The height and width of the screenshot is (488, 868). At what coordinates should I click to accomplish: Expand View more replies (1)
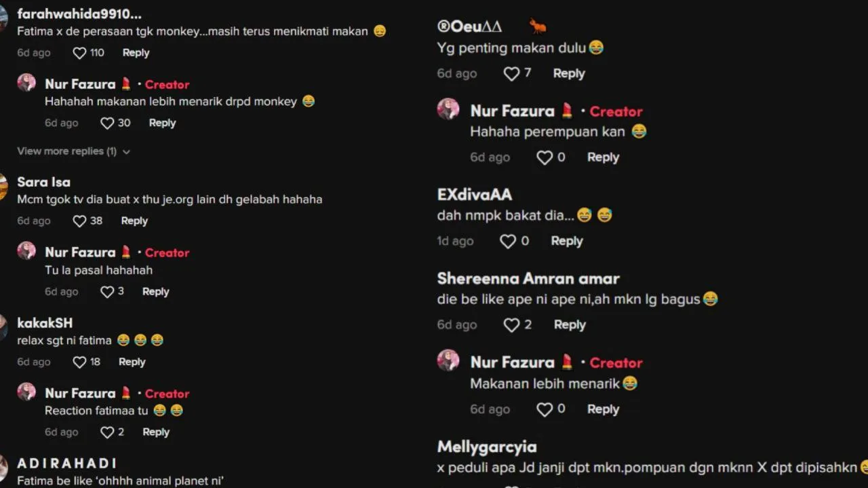click(x=73, y=151)
